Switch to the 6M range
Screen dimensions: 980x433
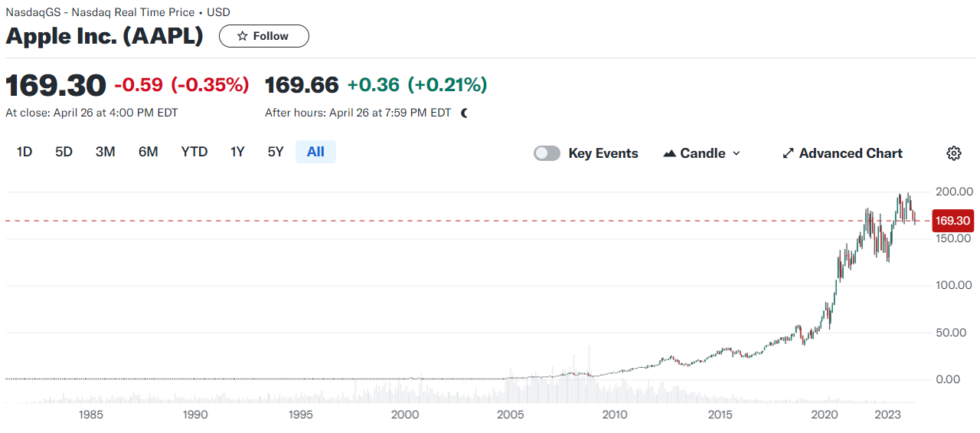pos(149,152)
